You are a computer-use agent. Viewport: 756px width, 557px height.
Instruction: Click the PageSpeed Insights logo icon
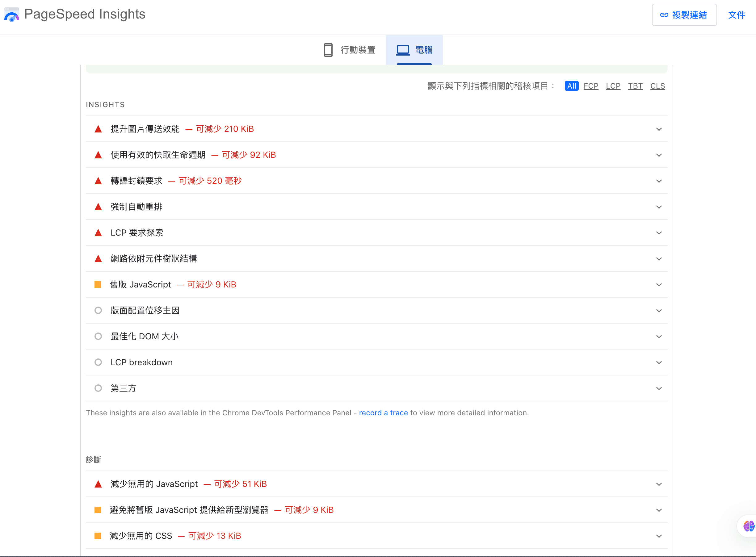coord(12,15)
